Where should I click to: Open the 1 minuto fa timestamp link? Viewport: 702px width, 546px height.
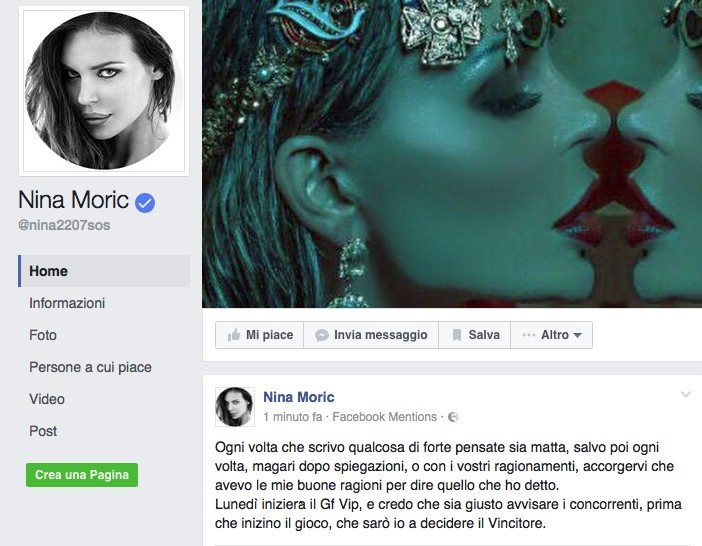[293, 417]
